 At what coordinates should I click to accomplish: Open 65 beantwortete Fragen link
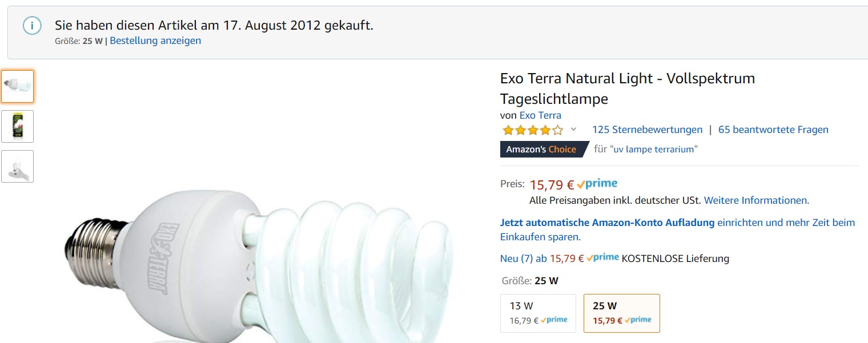(x=773, y=130)
